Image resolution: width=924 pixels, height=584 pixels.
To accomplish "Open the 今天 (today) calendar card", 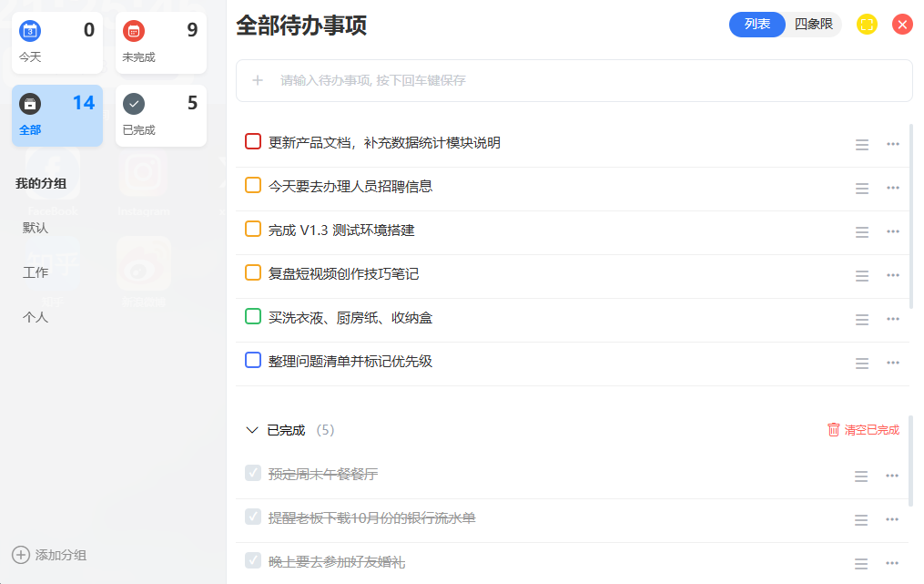I will pyautogui.click(x=57, y=43).
